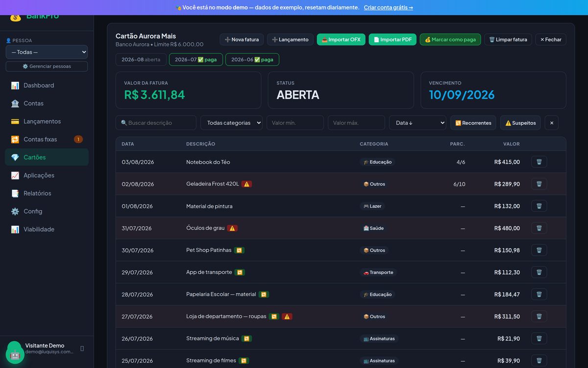This screenshot has width=588, height=368.
Task: Open the Pessoa dropdown showing Todas
Action: click(47, 52)
